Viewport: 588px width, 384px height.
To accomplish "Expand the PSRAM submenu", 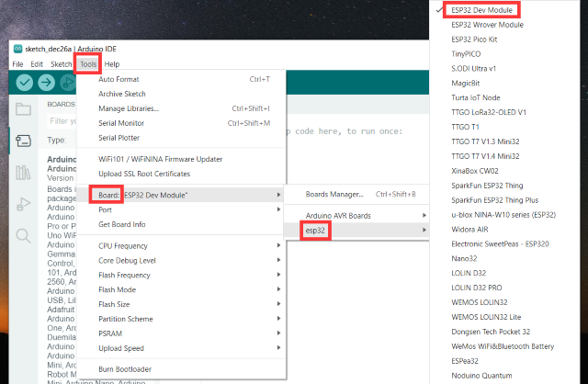I will click(x=182, y=333).
